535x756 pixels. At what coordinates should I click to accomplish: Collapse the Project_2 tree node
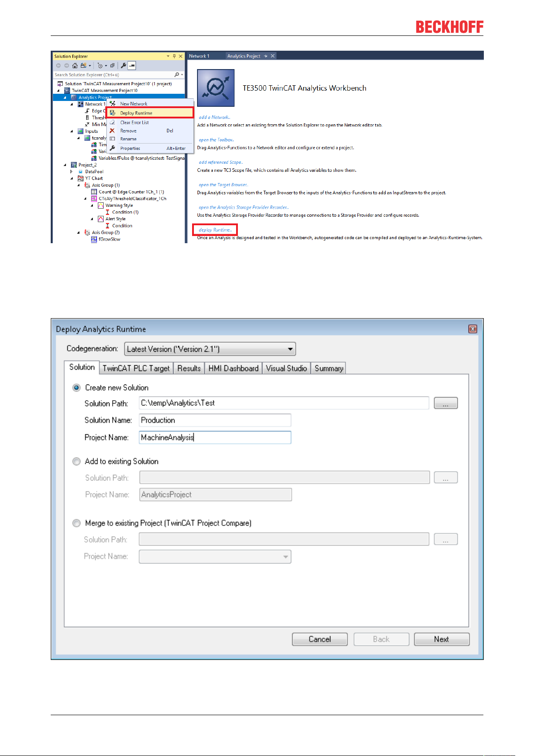pyautogui.click(x=65, y=165)
